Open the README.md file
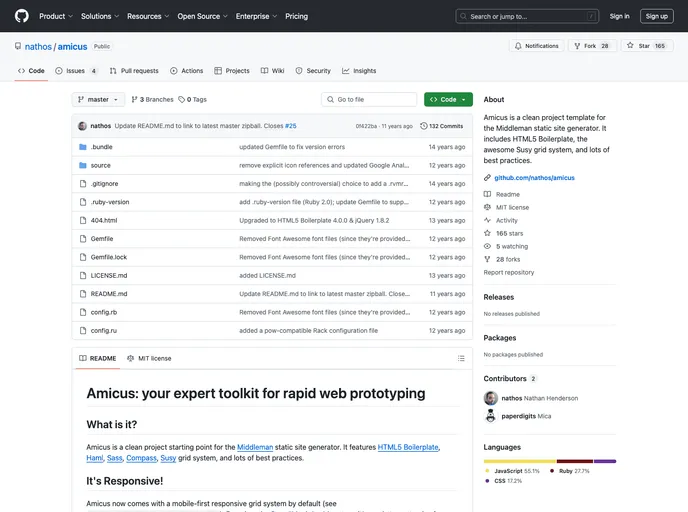688x512 pixels. (109, 294)
